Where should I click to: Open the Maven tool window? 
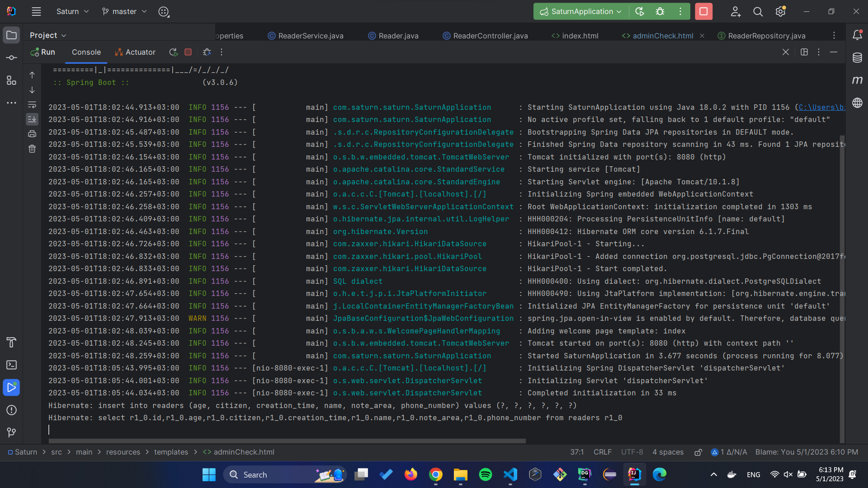(858, 80)
